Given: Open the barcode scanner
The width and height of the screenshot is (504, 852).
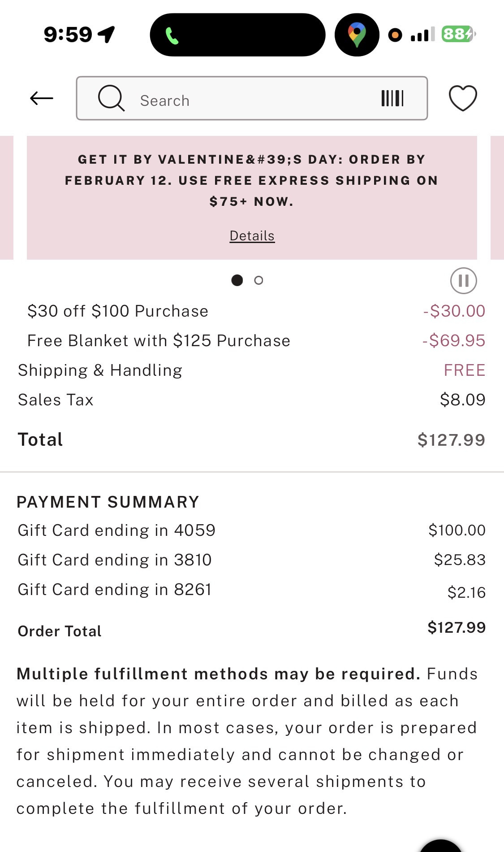Looking at the screenshot, I should click(x=392, y=98).
